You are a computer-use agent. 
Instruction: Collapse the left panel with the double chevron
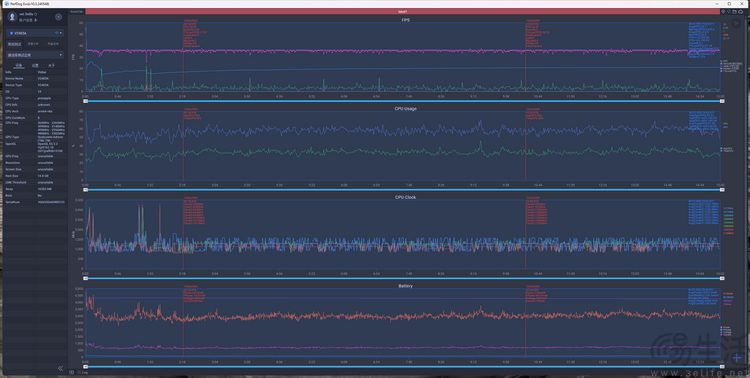point(60,368)
